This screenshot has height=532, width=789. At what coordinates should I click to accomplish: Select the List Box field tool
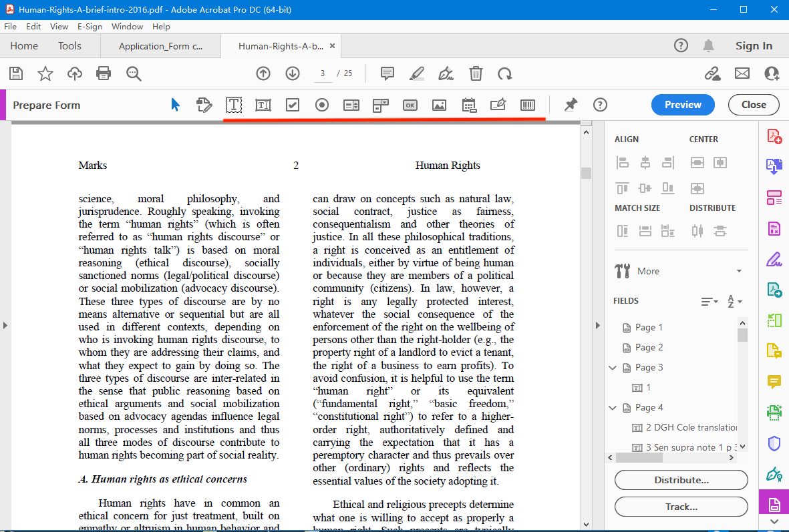(x=351, y=105)
